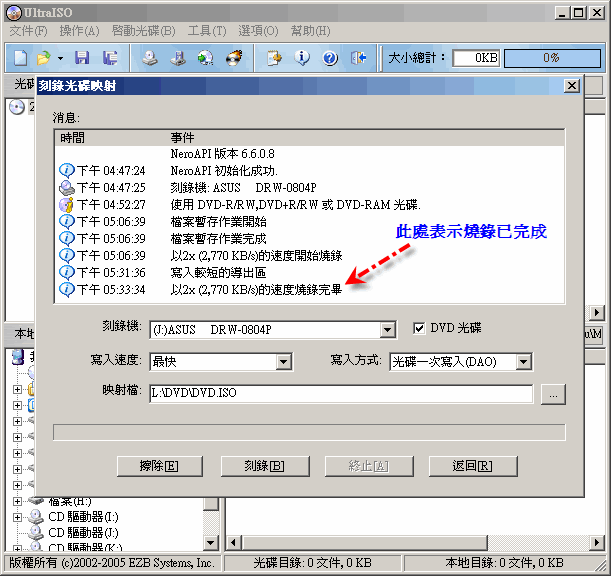Click the Save As toolbar icon

[x=109, y=58]
